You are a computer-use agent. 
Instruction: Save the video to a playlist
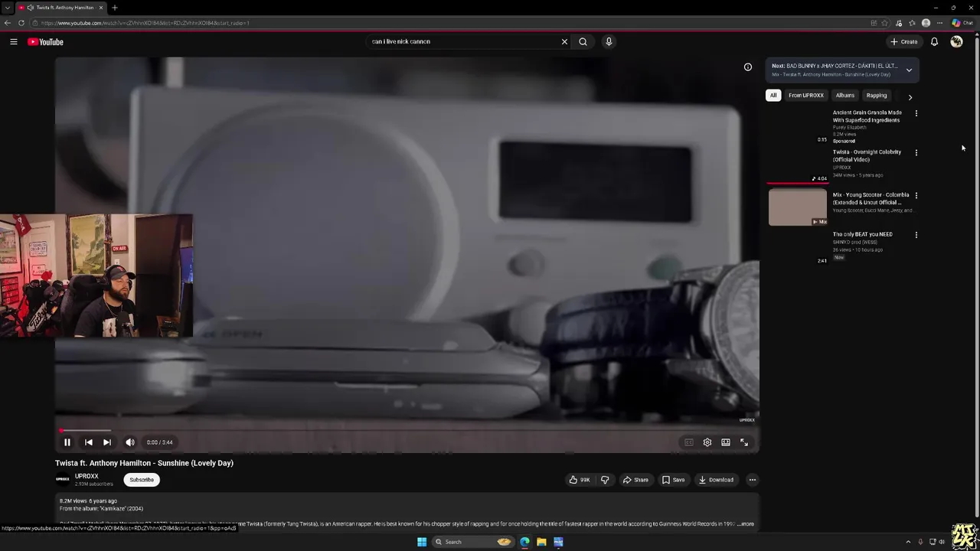(x=674, y=480)
